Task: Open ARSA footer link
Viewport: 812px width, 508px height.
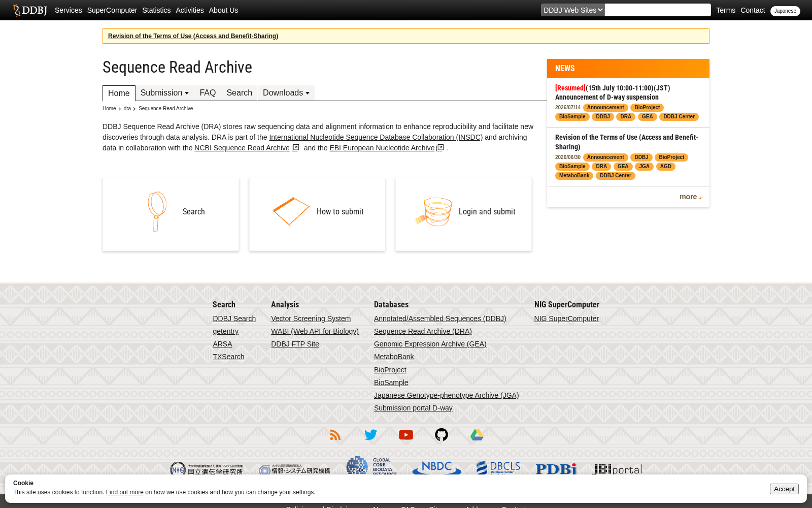Action: tap(222, 344)
